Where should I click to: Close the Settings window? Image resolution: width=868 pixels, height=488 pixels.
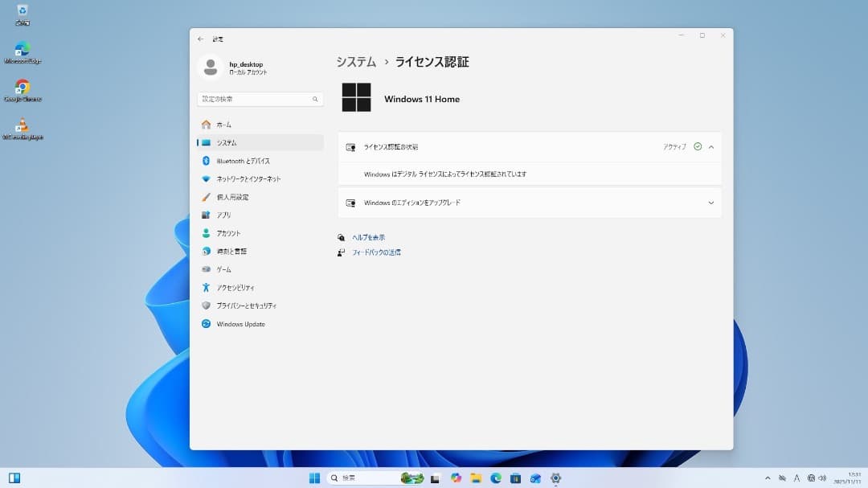coord(723,35)
